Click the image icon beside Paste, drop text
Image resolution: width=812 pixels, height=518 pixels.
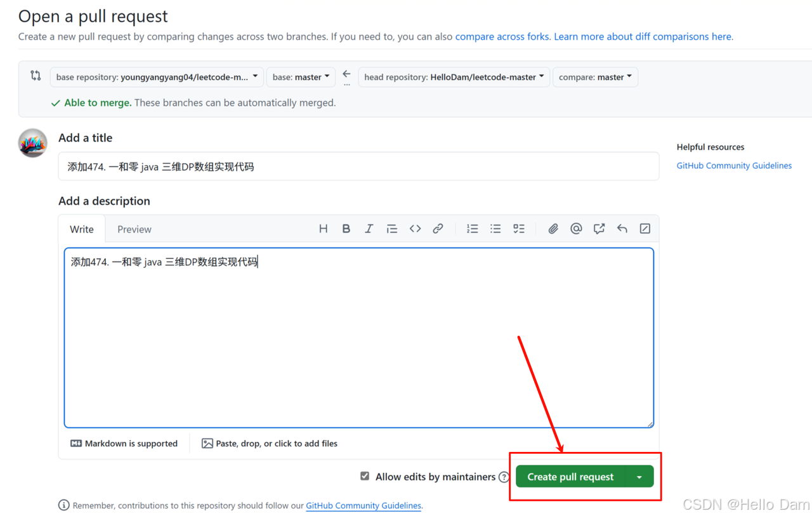(207, 444)
